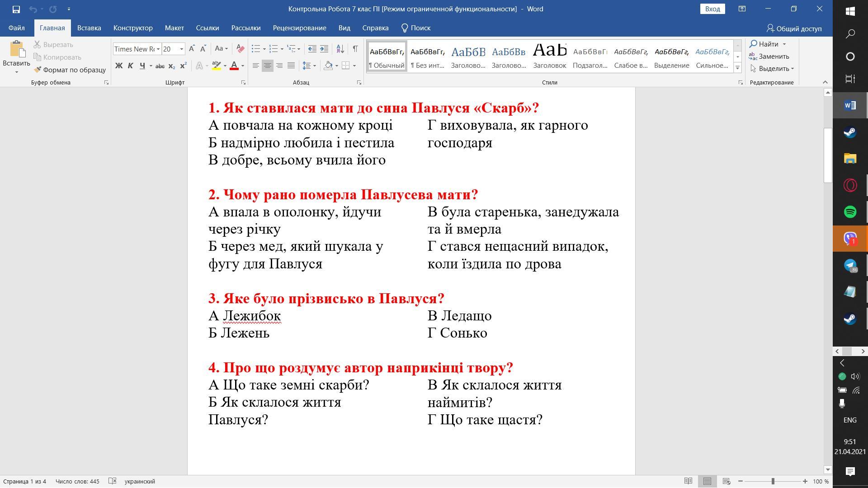The width and height of the screenshot is (868, 488).
Task: Decrease font size with the shrink icon
Action: [203, 49]
